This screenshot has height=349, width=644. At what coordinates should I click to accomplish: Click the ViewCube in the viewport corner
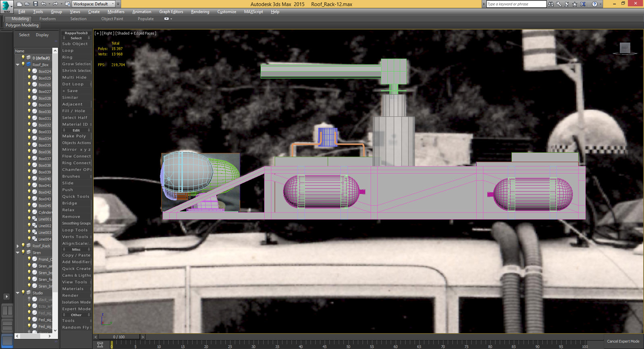[625, 48]
